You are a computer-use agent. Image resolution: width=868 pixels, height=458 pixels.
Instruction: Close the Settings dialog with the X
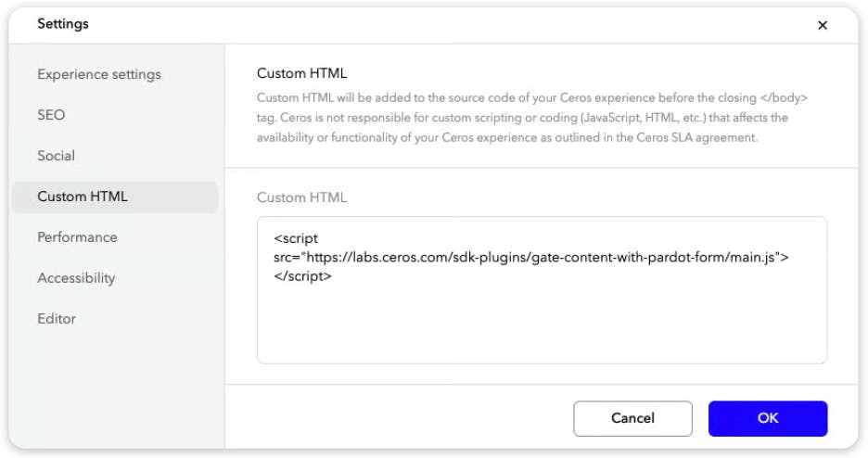(822, 26)
